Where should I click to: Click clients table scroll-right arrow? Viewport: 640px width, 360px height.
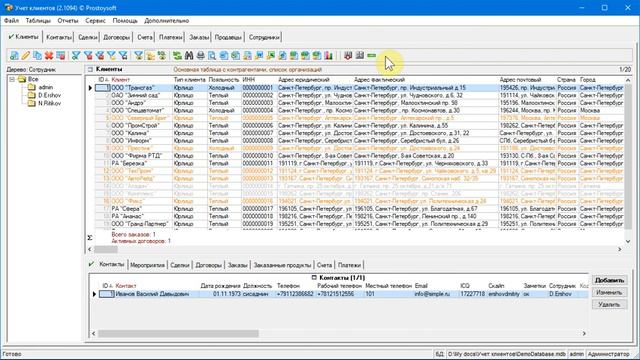[620, 249]
